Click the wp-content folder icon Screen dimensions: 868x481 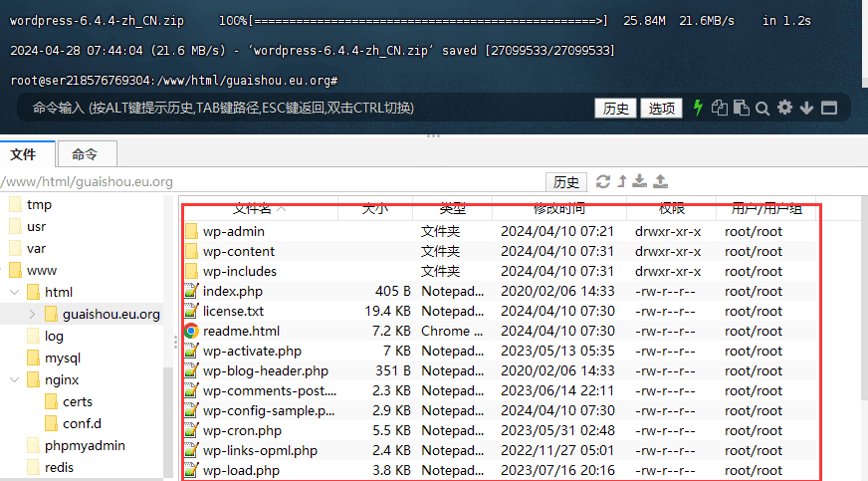[x=191, y=251]
